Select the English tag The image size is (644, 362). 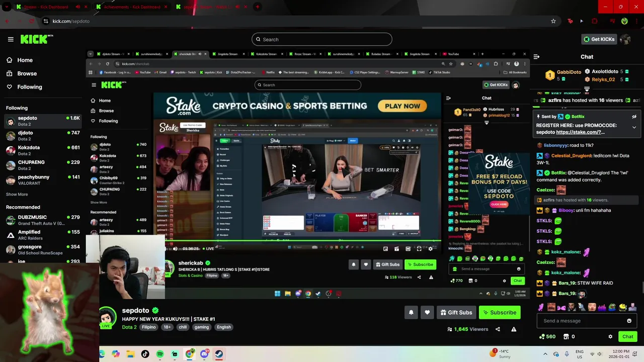[x=224, y=327]
